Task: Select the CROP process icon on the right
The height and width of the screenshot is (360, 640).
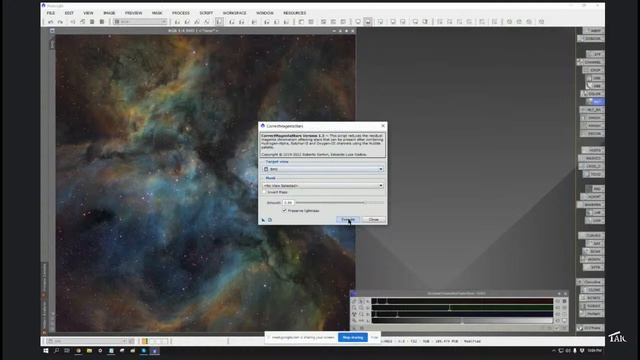Action: (x=594, y=70)
